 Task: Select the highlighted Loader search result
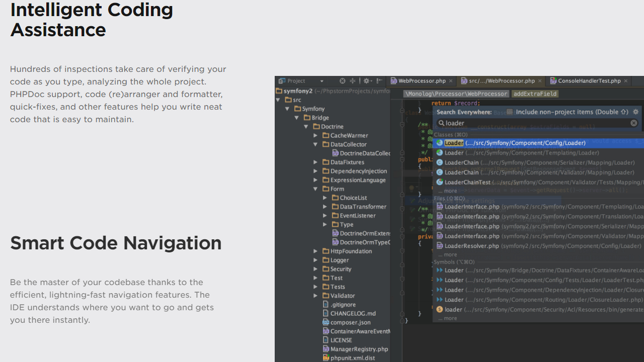[503, 143]
